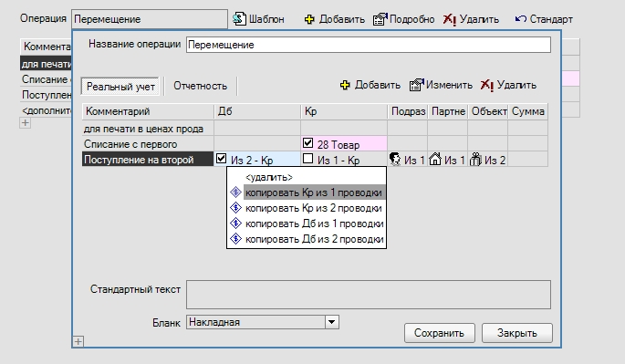Click background row для печати
625x364 pixels.
click(47, 64)
